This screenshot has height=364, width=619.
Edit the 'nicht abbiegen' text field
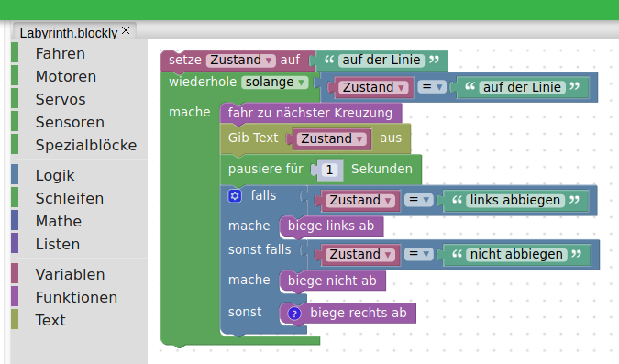pyautogui.click(x=516, y=255)
